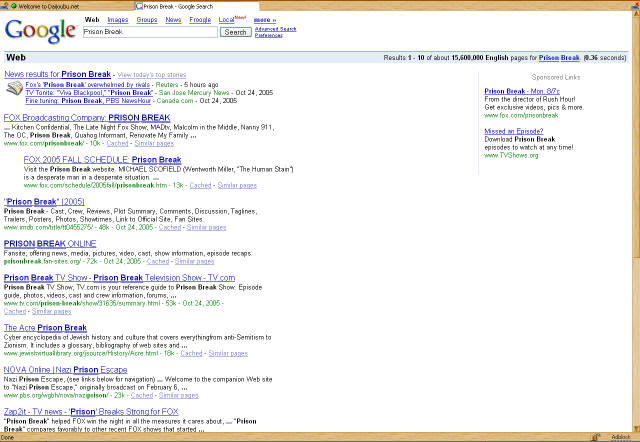Select the Prison Break - Google Search tab
Viewport: 640px width, 442px height.
196,6
